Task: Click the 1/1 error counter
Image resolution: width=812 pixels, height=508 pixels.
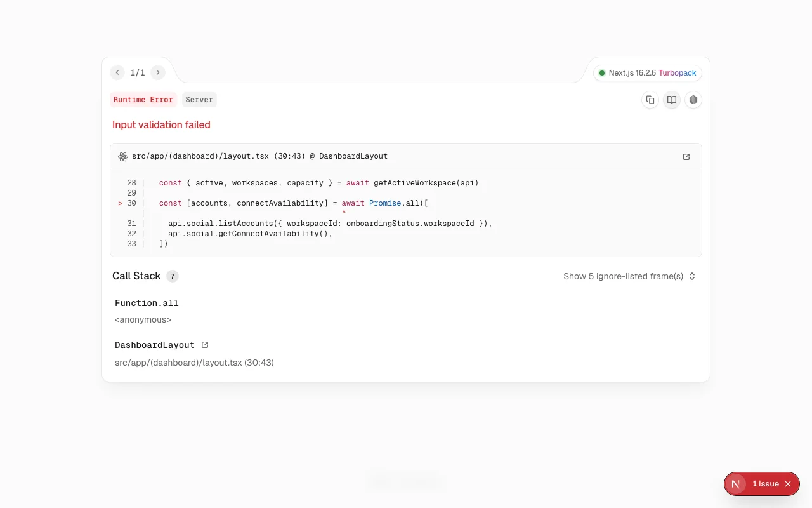Action: (138, 72)
